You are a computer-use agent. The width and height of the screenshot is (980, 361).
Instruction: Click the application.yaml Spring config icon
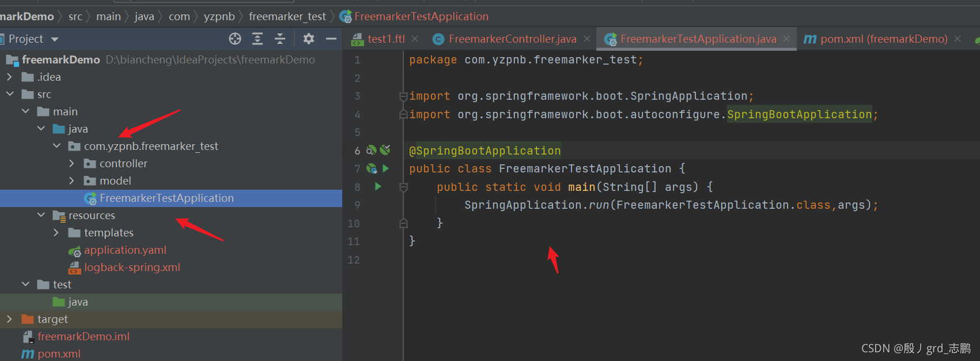click(74, 251)
